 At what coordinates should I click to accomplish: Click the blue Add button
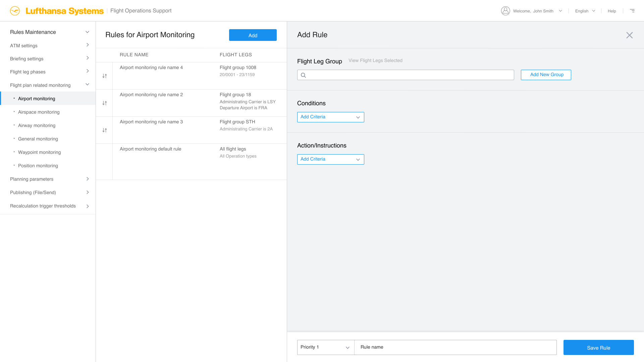253,35
